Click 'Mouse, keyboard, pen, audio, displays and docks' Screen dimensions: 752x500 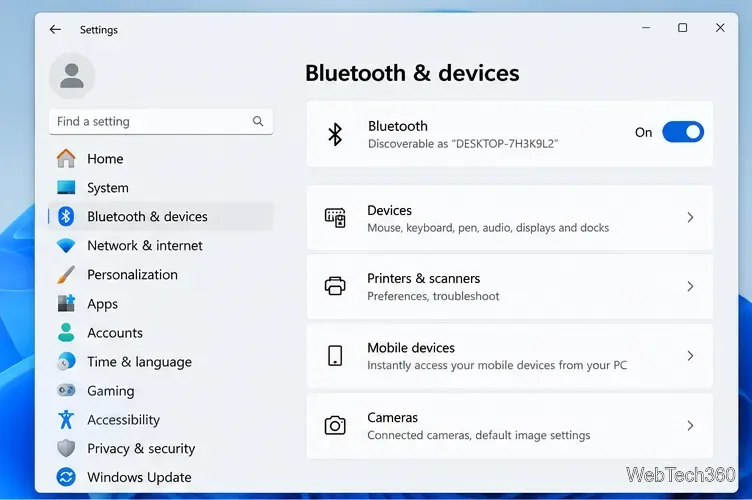click(x=488, y=228)
